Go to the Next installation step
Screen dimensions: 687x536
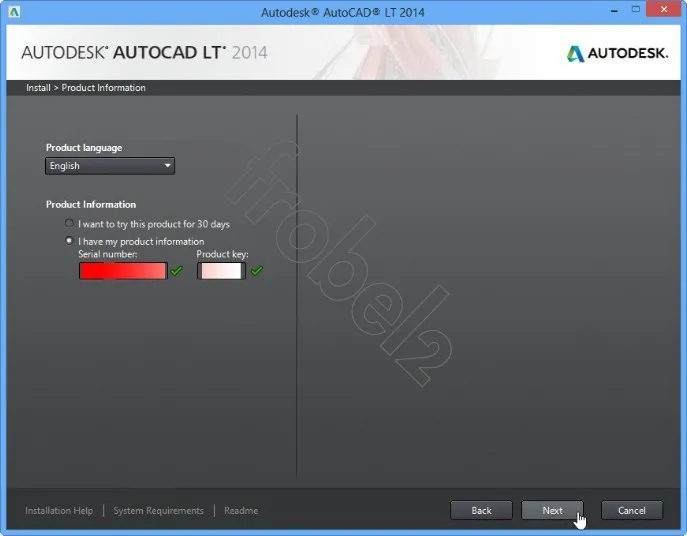[x=552, y=511]
